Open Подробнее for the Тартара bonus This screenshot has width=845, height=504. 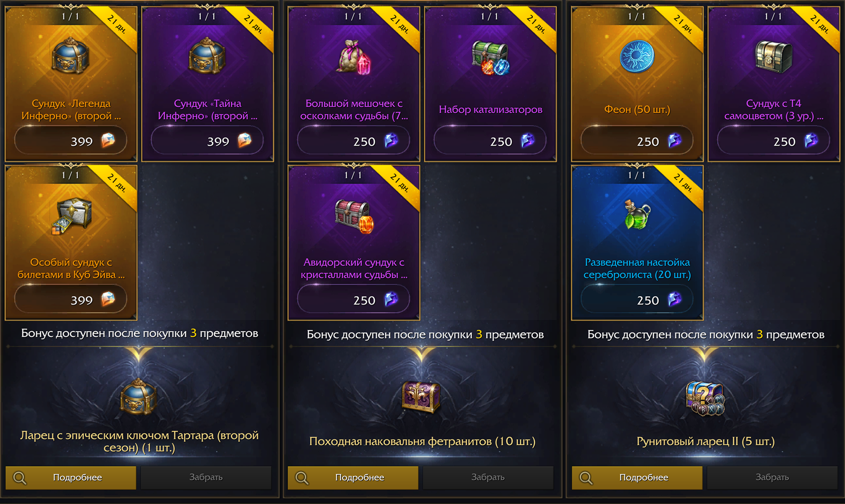click(x=71, y=477)
